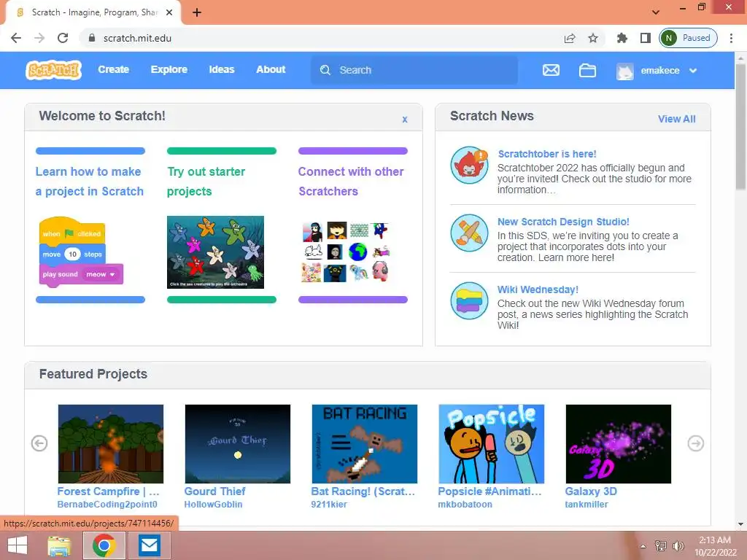Open the Explore menu item
The width and height of the screenshot is (747, 560).
pyautogui.click(x=169, y=69)
